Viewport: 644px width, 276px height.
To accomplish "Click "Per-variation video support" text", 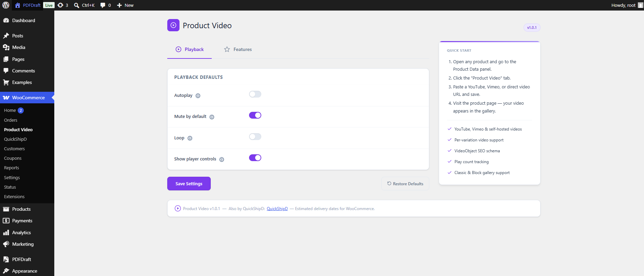I will tap(479, 140).
